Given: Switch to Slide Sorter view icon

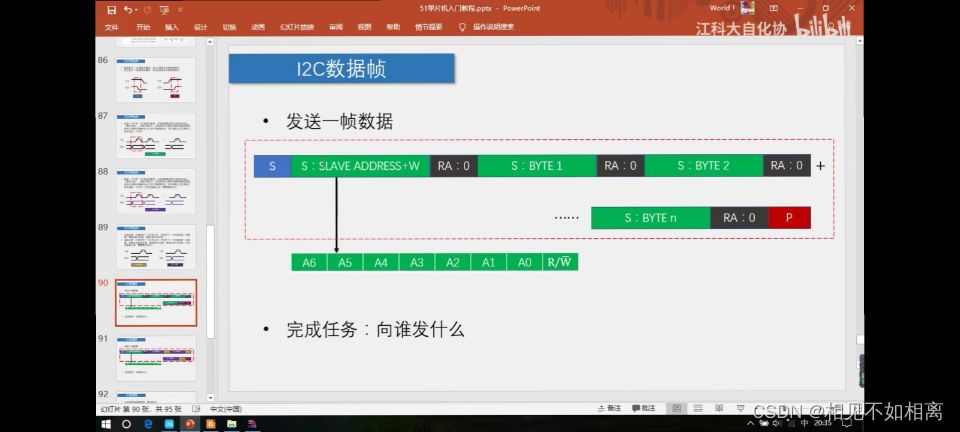Looking at the screenshot, I should coord(697,408).
